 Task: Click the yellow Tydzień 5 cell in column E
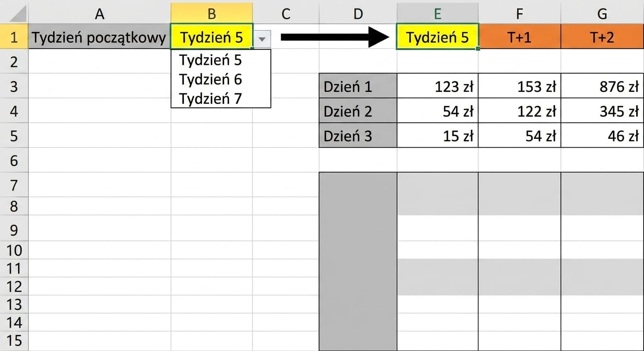coord(438,37)
